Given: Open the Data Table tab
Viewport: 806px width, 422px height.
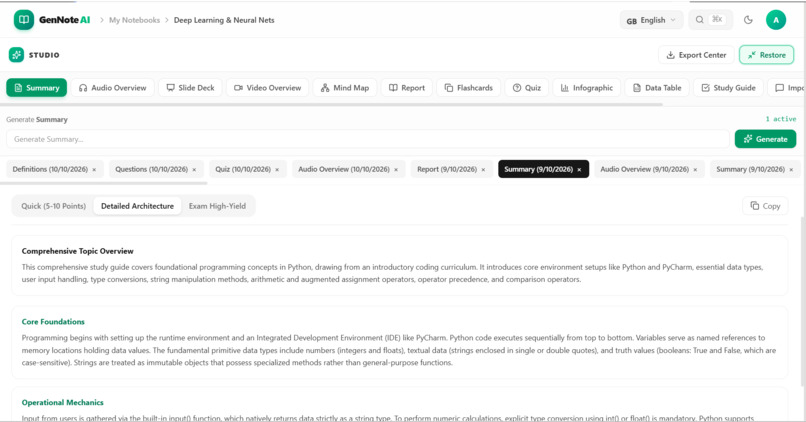Looking at the screenshot, I should coord(657,88).
